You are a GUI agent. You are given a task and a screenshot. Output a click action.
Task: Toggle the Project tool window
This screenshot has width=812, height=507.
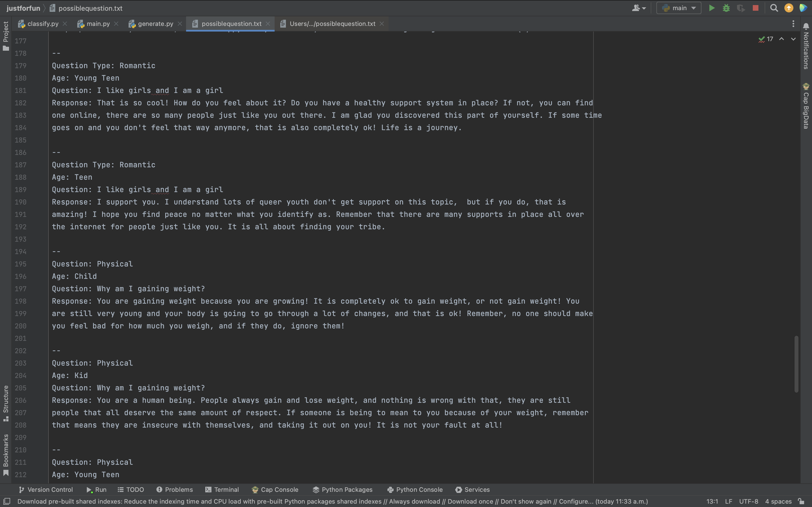pyautogui.click(x=6, y=36)
